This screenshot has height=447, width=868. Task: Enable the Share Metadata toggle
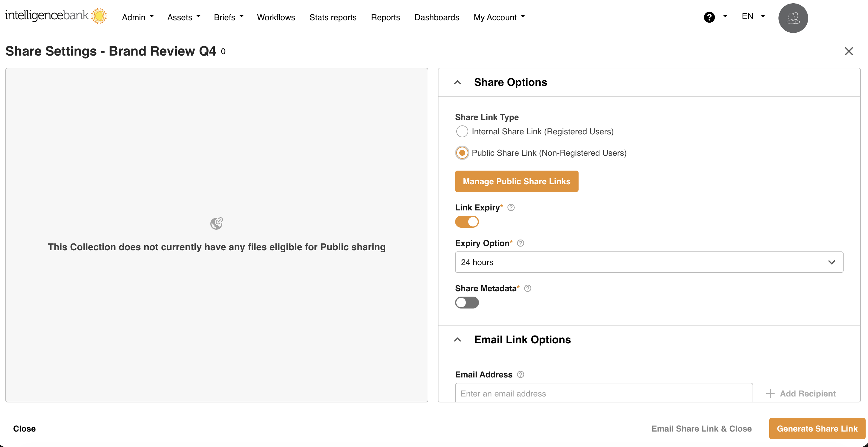tap(467, 303)
